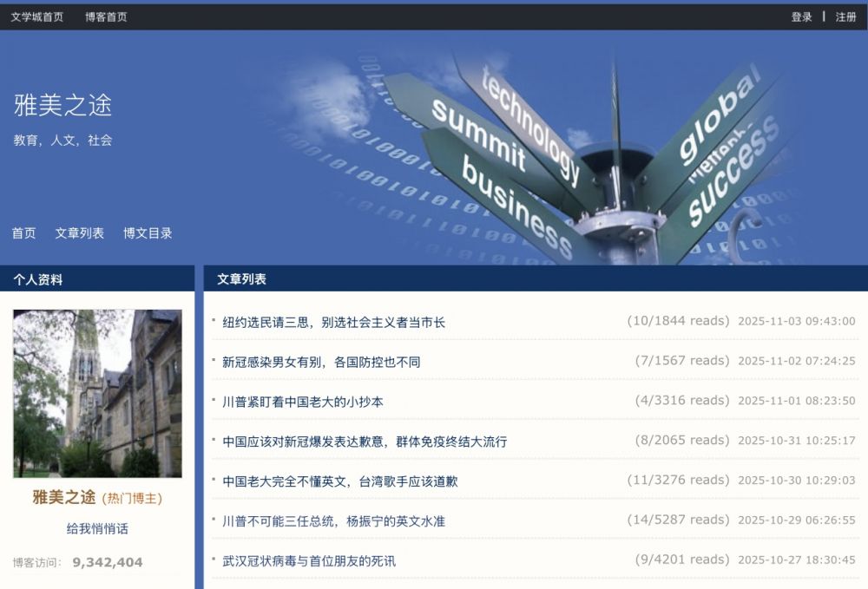Open 博文目录 navigation item

[x=148, y=232]
